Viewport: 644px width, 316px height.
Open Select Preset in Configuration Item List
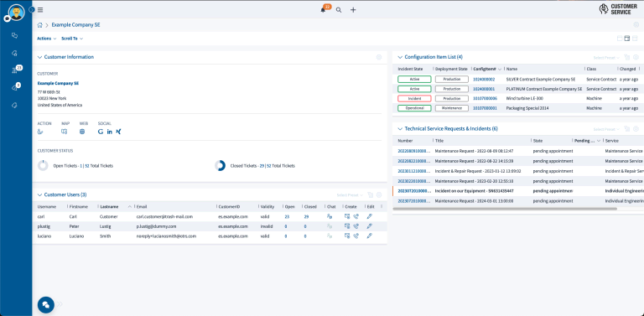coord(606,58)
